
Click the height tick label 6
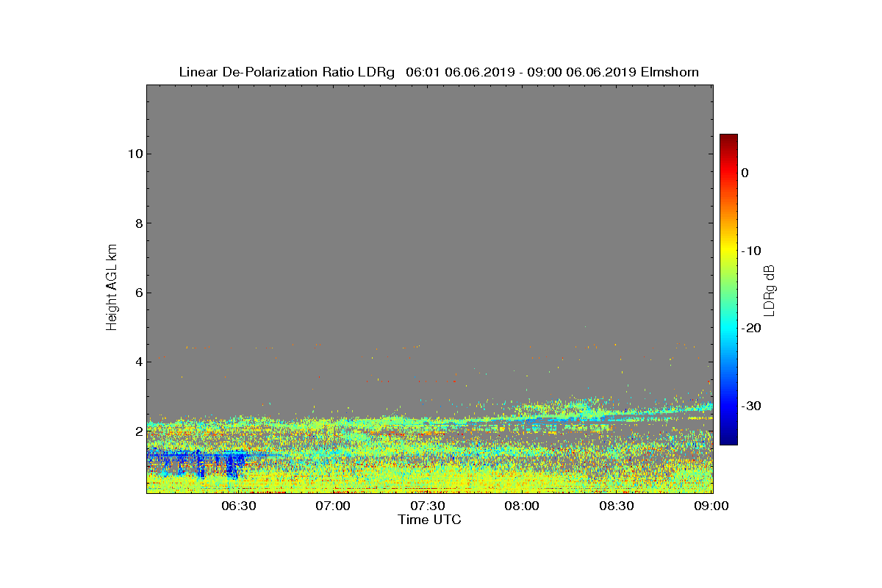(137, 293)
